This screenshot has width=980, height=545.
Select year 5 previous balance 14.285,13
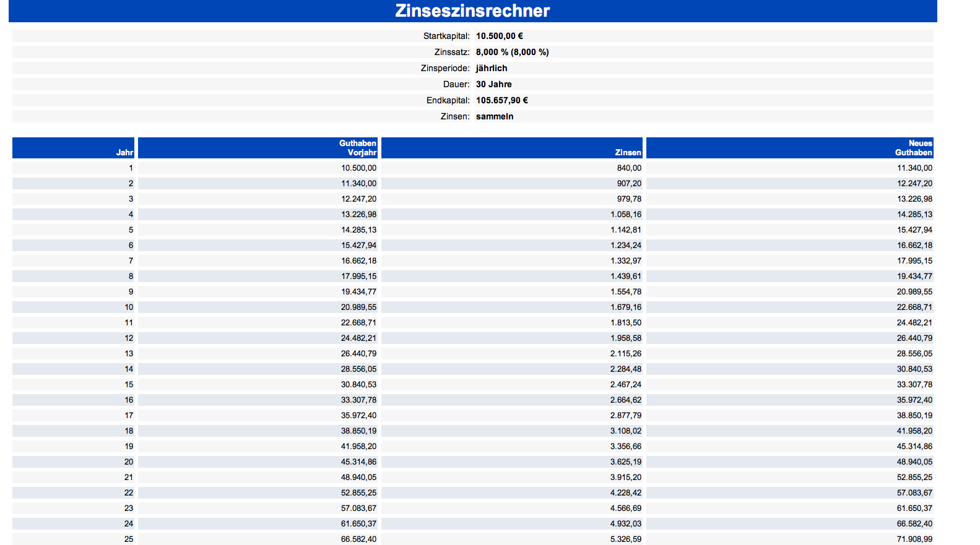[x=358, y=230]
